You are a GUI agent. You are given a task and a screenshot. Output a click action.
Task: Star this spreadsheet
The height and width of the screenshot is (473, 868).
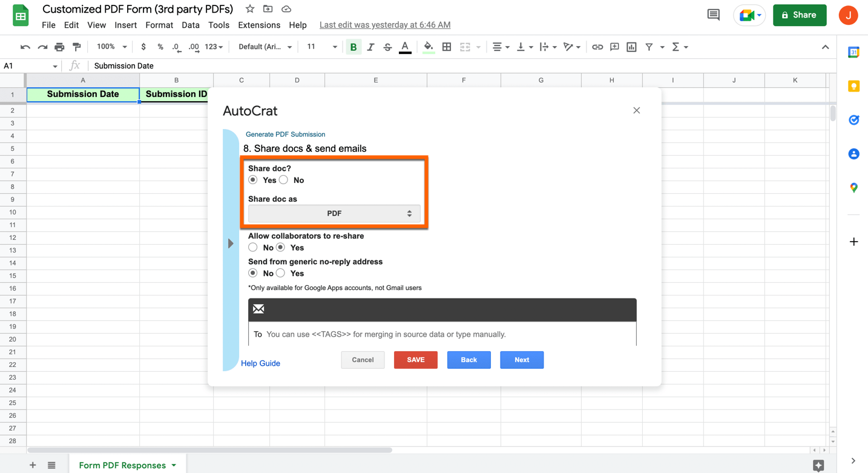[x=250, y=9]
